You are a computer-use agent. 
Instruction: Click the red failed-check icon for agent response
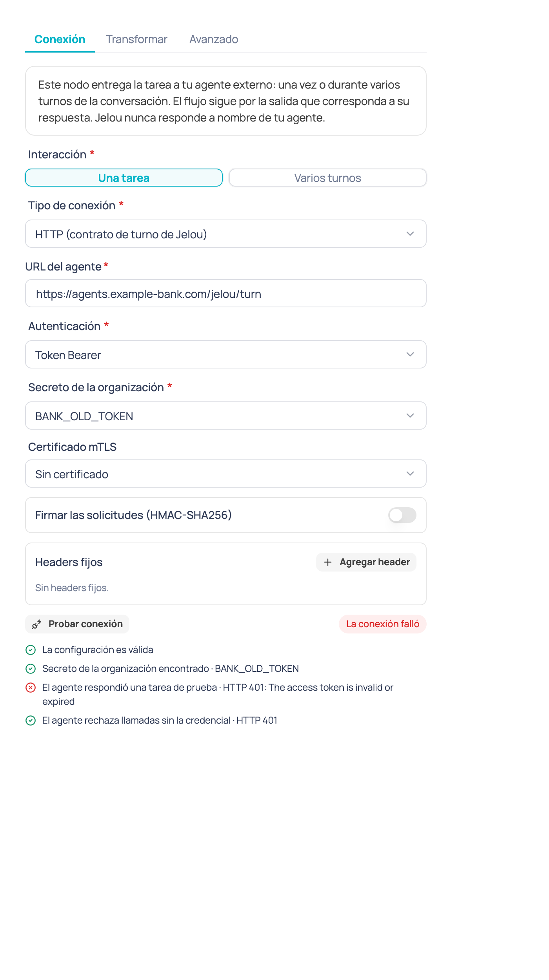click(x=31, y=688)
